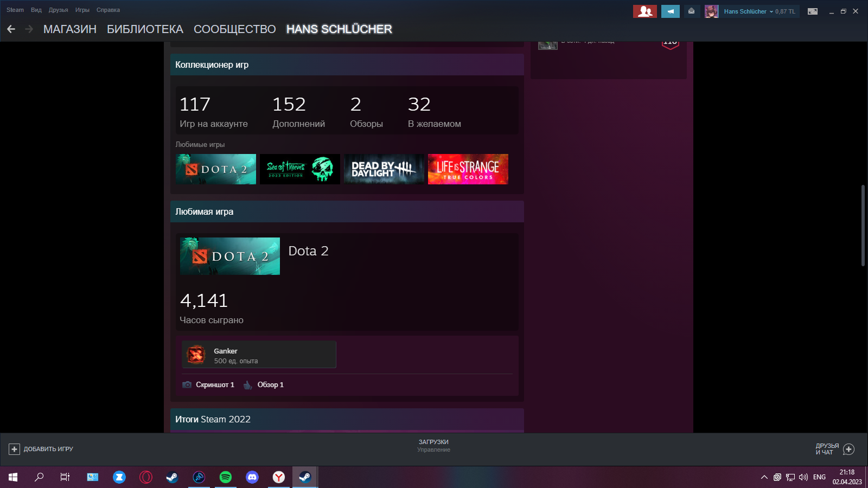Click the screenshot camera icon
The height and width of the screenshot is (488, 868).
[x=187, y=384]
